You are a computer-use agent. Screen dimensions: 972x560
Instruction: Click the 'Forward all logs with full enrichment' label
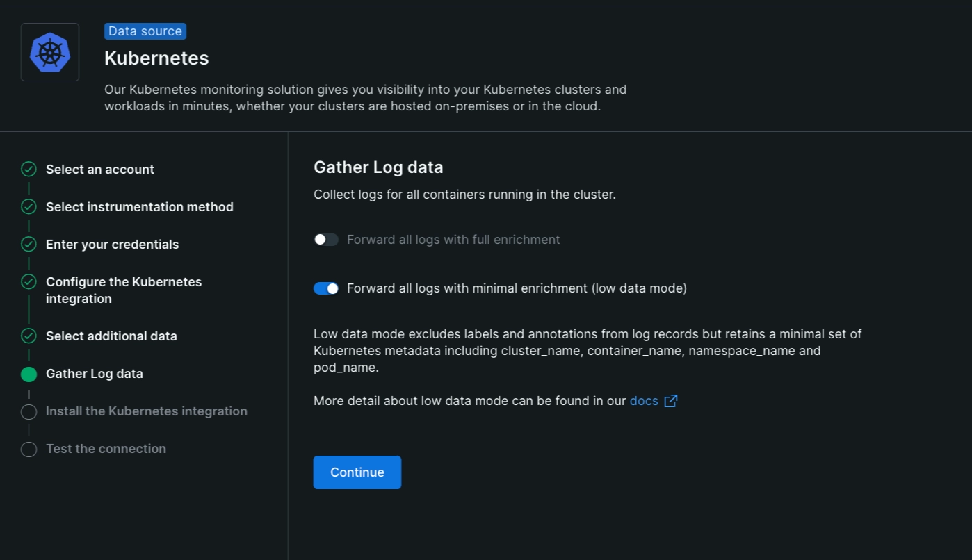453,240
